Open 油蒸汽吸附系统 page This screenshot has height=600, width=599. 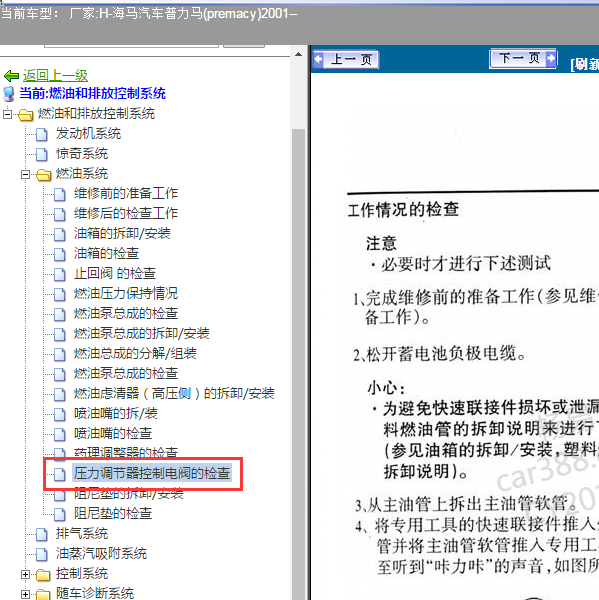(101, 553)
